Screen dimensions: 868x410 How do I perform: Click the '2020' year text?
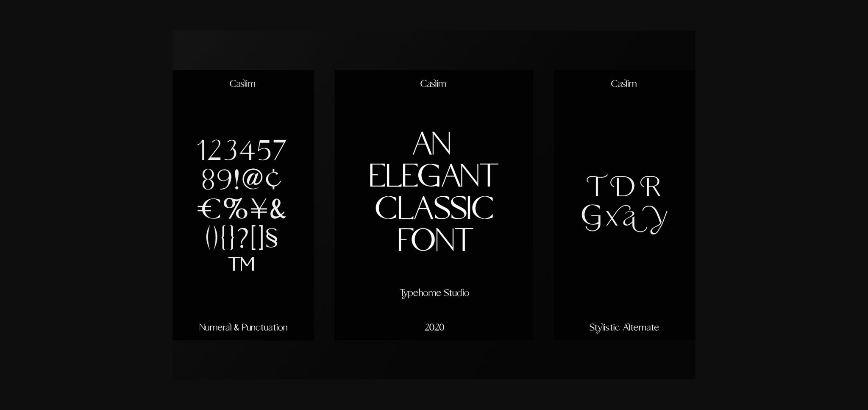coord(434,327)
